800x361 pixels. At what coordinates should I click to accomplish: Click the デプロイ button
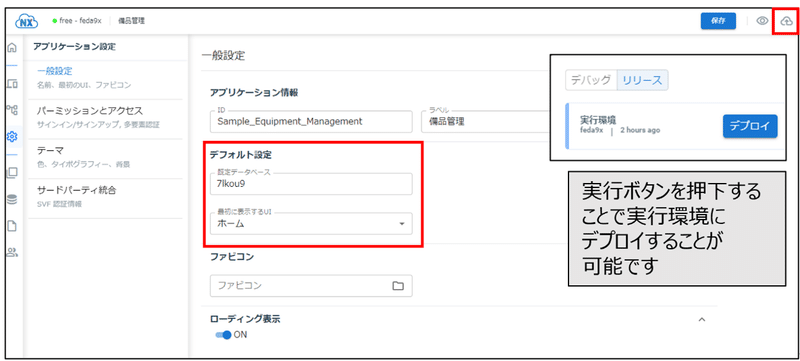(750, 126)
